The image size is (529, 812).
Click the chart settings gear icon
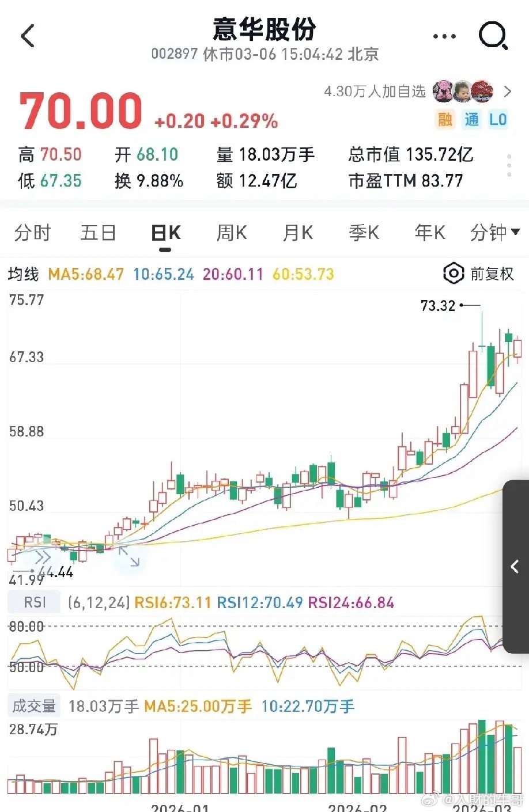[453, 274]
